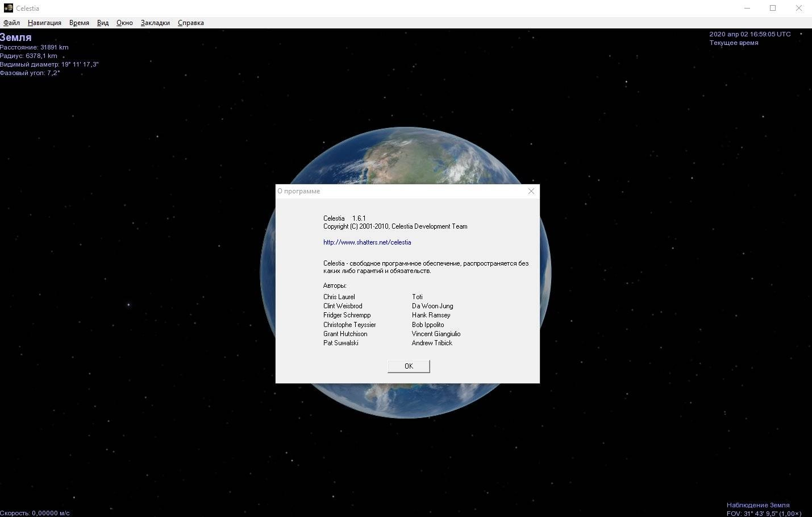Open the Вид menu
This screenshot has height=517, width=812.
pyautogui.click(x=103, y=23)
